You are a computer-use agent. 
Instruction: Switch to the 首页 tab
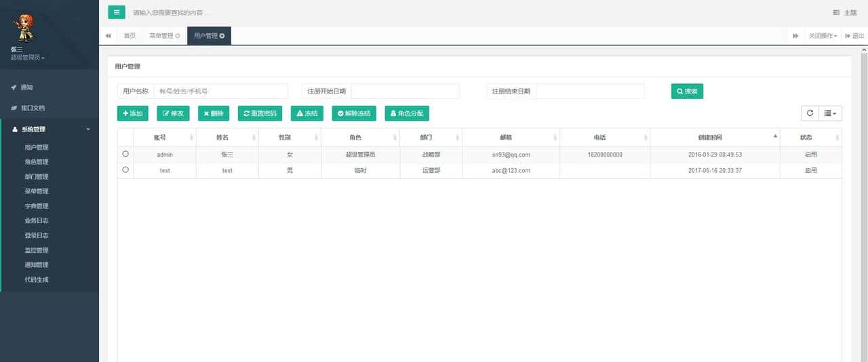click(129, 36)
